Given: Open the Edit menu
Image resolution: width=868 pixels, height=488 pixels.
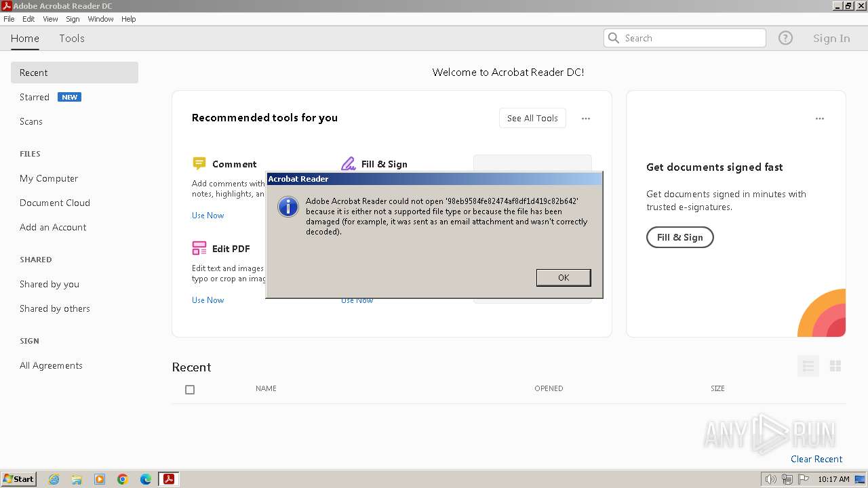Looking at the screenshot, I should point(28,19).
